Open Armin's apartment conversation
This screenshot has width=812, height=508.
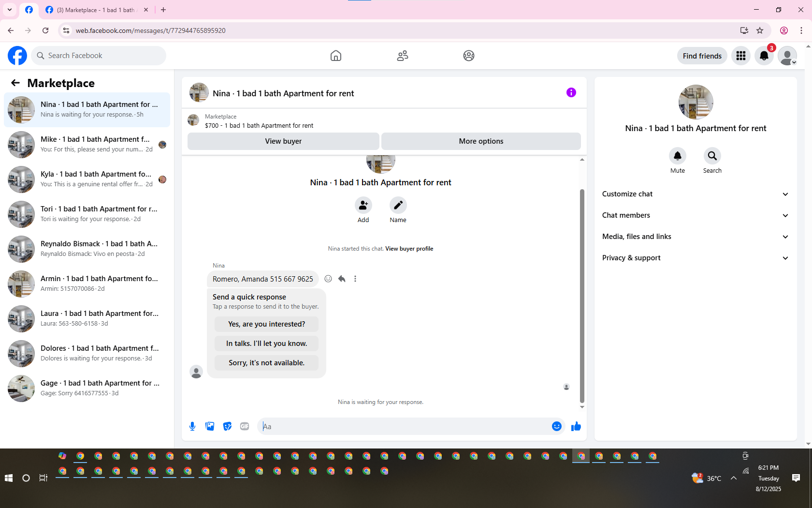pyautogui.click(x=87, y=284)
